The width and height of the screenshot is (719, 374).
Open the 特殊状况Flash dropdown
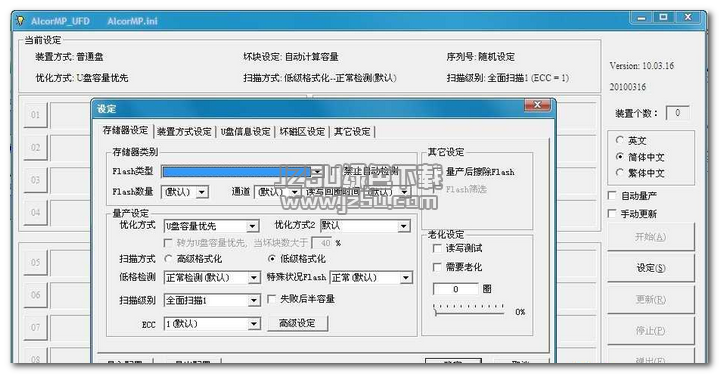click(406, 277)
